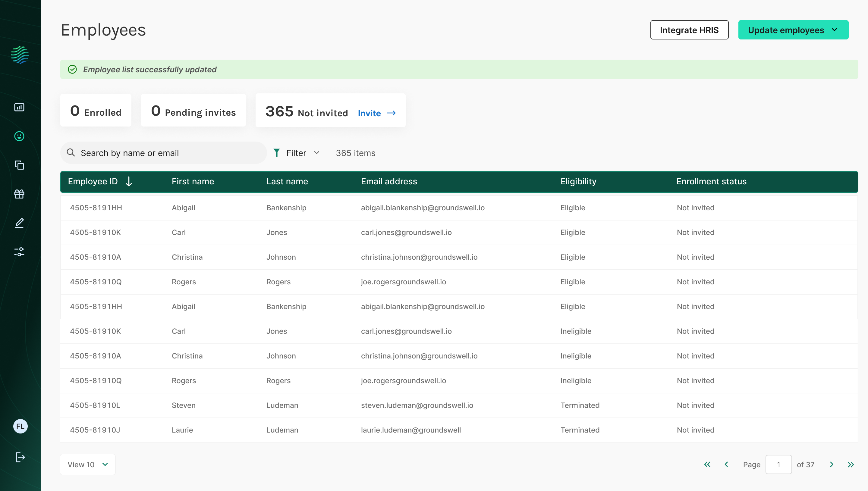The height and width of the screenshot is (491, 868).
Task: Click the Invite link with arrow
Action: [376, 113]
